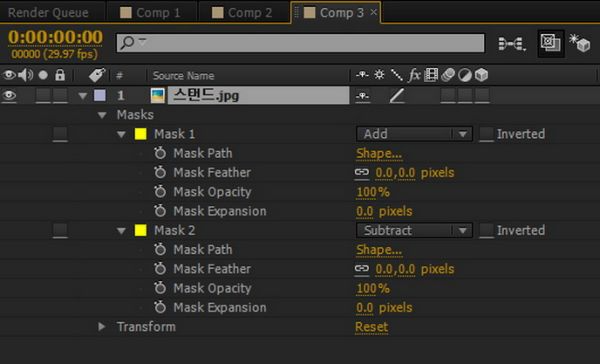The height and width of the screenshot is (364, 600).
Task: Toggle Mask 1 feather constrain link
Action: tap(362, 172)
